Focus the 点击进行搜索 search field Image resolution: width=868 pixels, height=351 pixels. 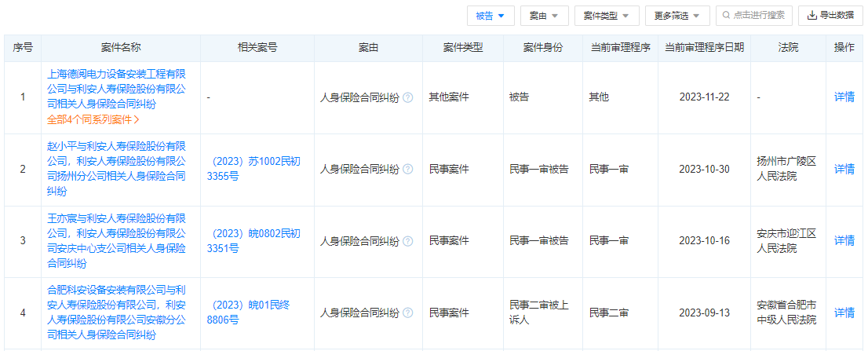click(x=754, y=16)
